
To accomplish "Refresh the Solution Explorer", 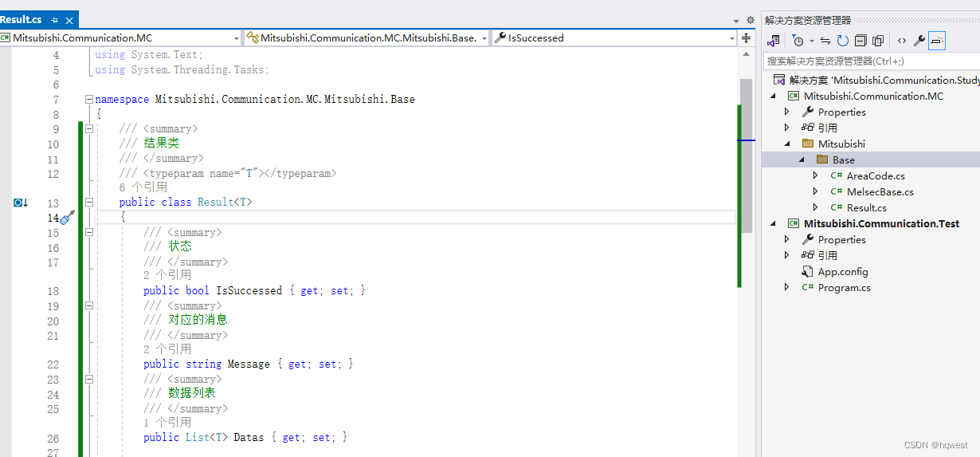I will click(x=842, y=41).
